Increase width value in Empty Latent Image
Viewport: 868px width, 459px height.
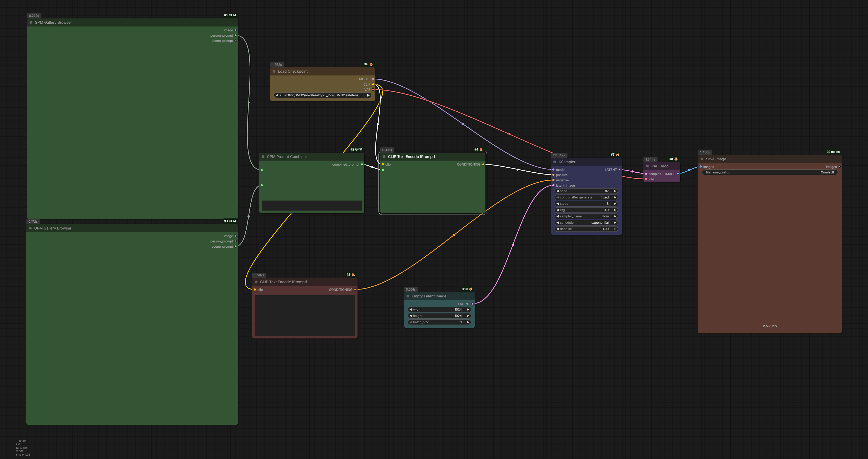(x=468, y=310)
